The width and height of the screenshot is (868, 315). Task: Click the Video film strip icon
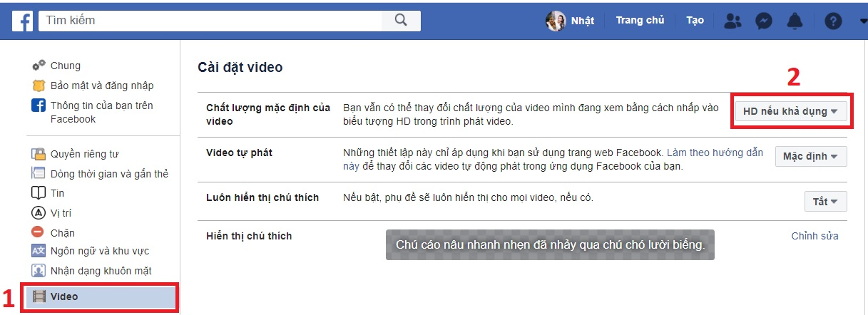39,296
